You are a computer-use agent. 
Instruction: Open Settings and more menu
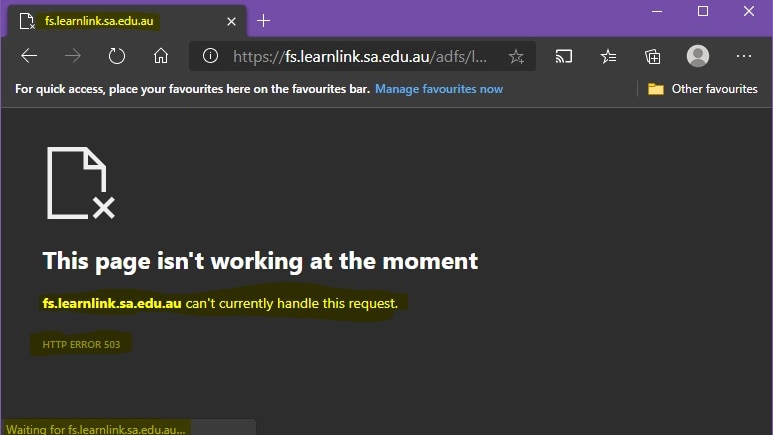click(x=743, y=56)
